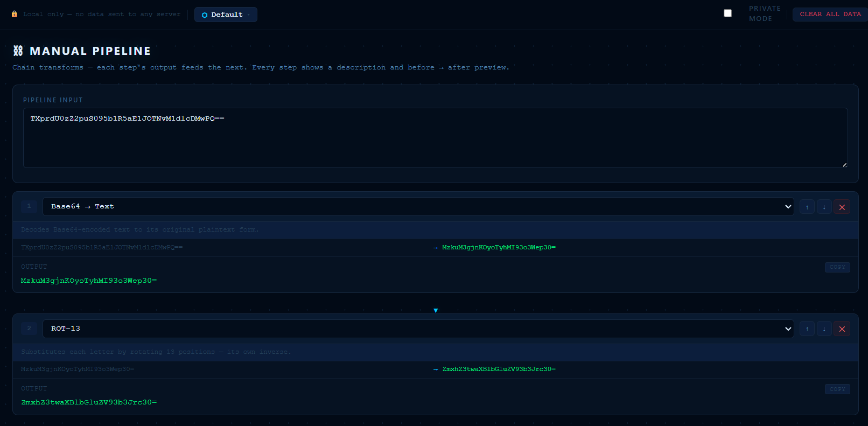Click the Base64 step description text

coord(140,230)
